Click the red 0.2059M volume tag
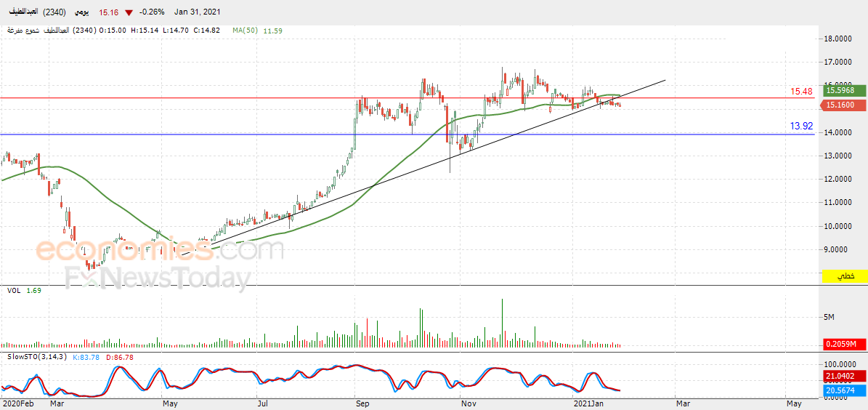 (844, 344)
